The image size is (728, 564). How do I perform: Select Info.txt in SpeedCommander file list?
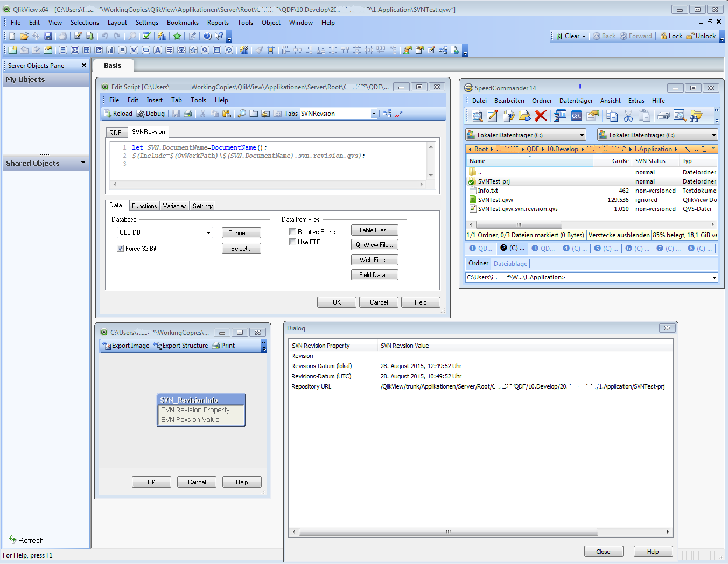488,191
